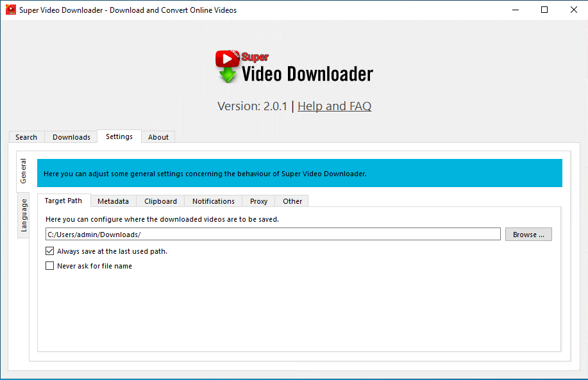Open the Search tab
Viewport: 588px width, 380px height.
click(x=26, y=137)
